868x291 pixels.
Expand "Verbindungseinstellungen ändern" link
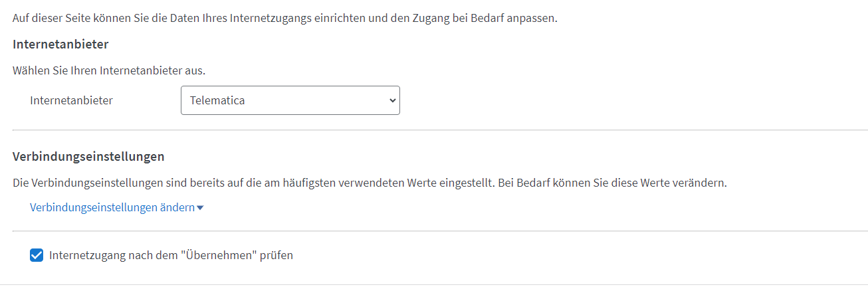point(112,207)
